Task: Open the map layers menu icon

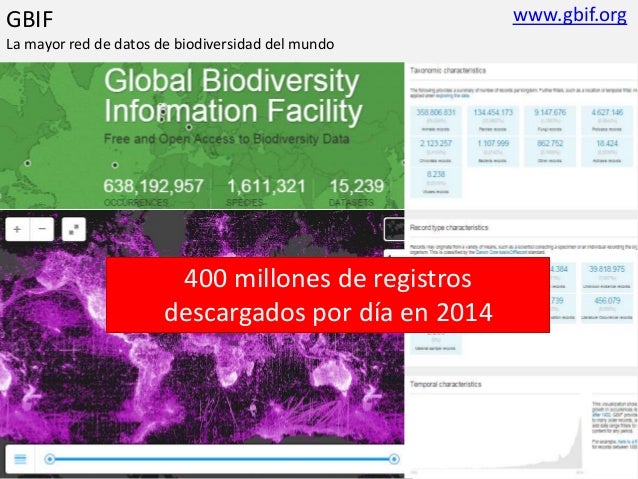Action: pyautogui.click(x=20, y=459)
